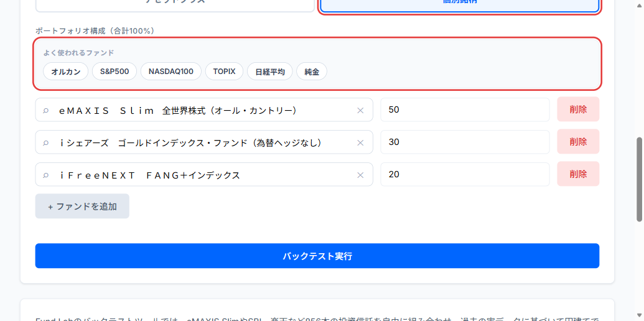Edit the iシェアーズ ゴールドインデックス fund name field
Screen dimensions: 644x321
204,142
